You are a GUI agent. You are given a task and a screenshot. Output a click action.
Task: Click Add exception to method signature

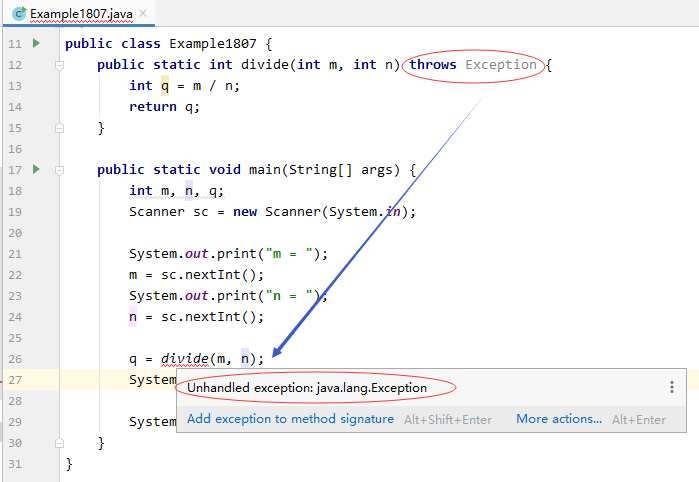point(290,419)
